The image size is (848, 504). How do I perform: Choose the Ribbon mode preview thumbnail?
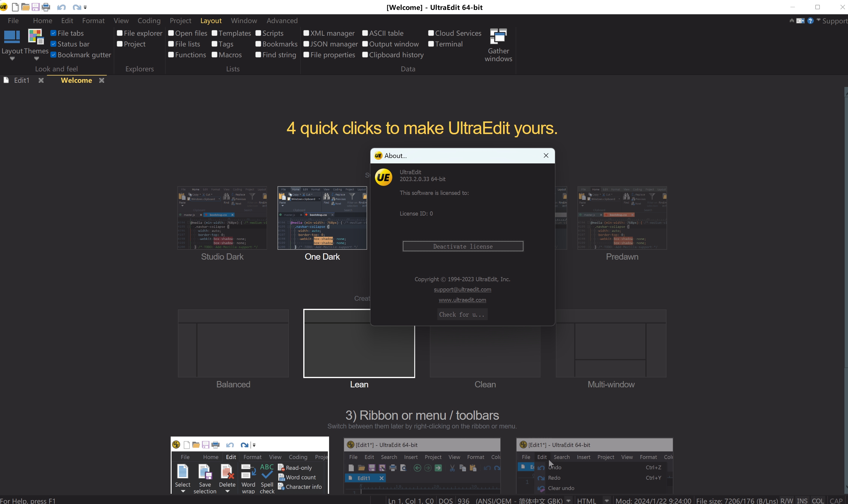[x=250, y=465]
